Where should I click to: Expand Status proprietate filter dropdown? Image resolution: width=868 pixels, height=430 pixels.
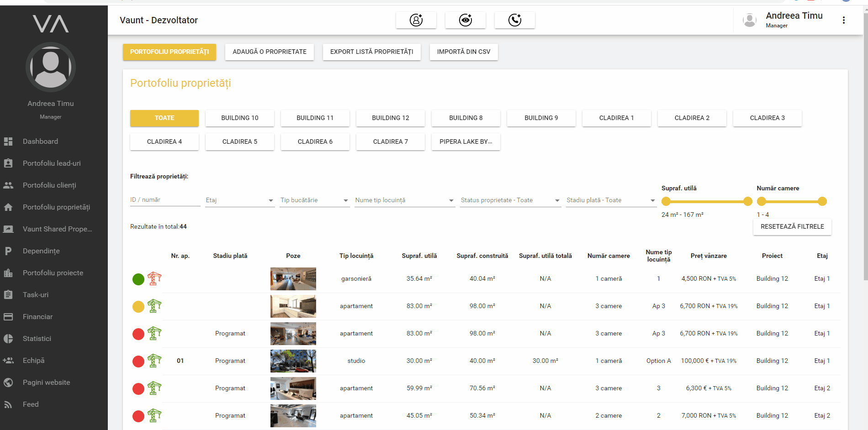pyautogui.click(x=510, y=200)
